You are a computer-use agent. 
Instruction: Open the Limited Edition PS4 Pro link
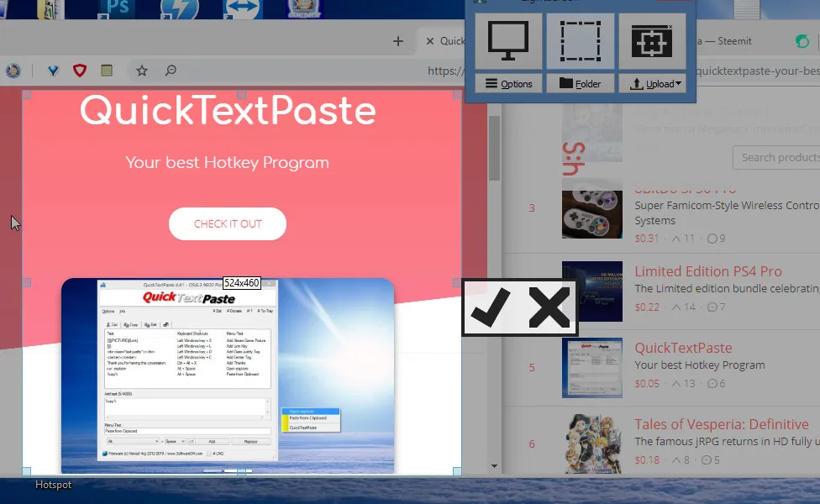pyautogui.click(x=708, y=271)
